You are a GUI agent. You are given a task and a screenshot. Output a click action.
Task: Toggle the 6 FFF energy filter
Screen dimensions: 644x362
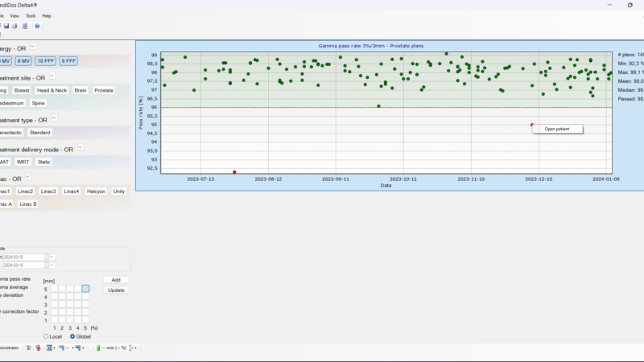pyautogui.click(x=68, y=61)
